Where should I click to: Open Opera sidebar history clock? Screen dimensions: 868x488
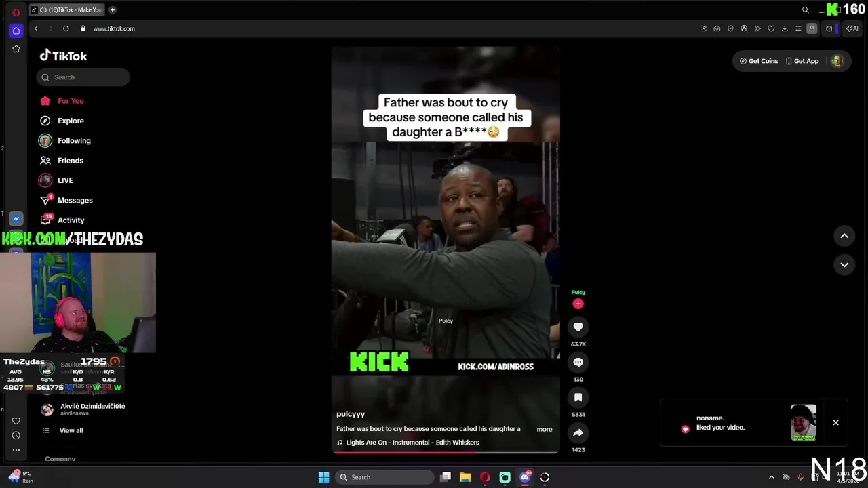click(16, 435)
